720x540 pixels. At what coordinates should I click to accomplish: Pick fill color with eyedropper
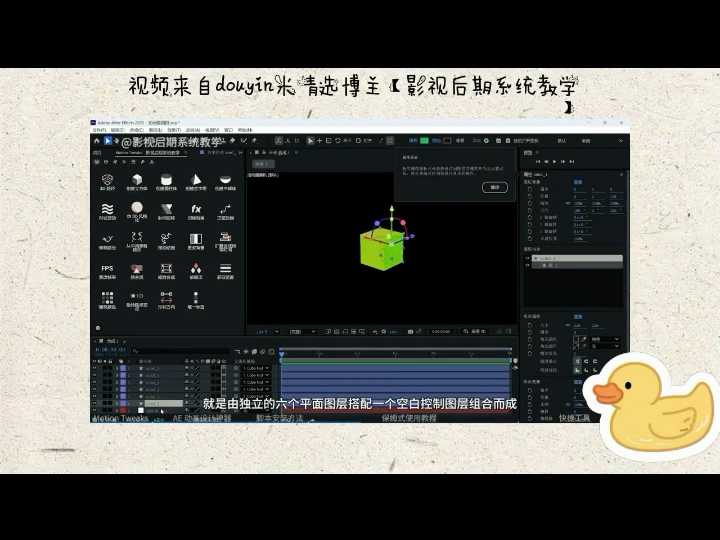[x=584, y=339]
